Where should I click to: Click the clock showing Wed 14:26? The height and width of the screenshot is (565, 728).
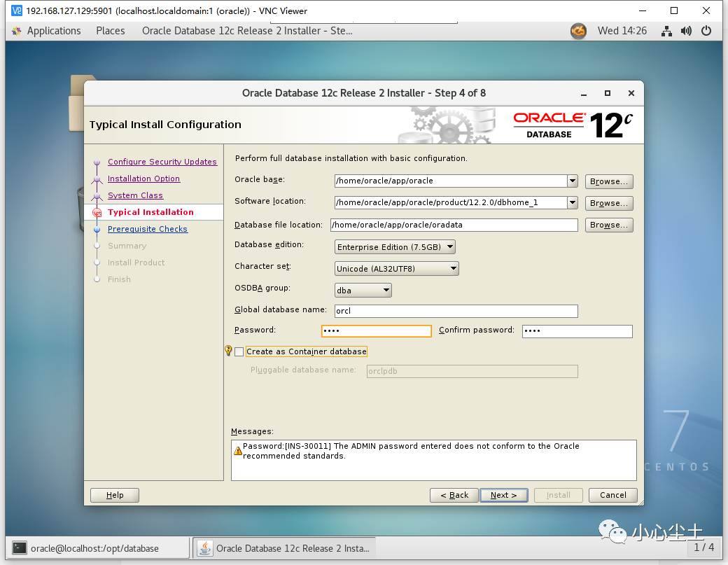tap(622, 31)
